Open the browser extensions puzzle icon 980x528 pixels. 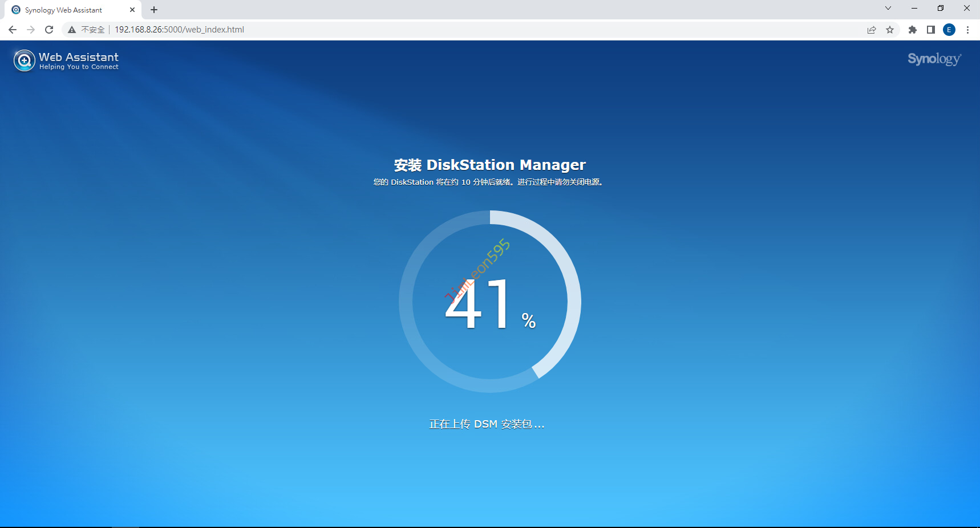coord(913,30)
